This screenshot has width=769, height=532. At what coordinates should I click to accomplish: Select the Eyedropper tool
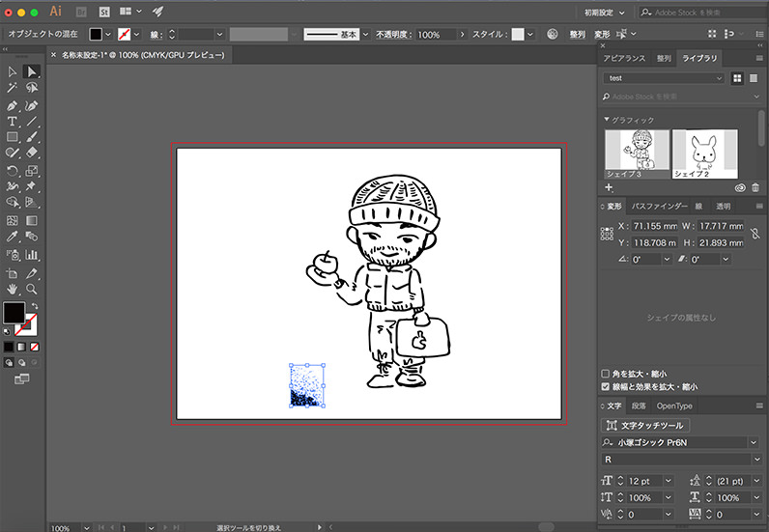13,237
